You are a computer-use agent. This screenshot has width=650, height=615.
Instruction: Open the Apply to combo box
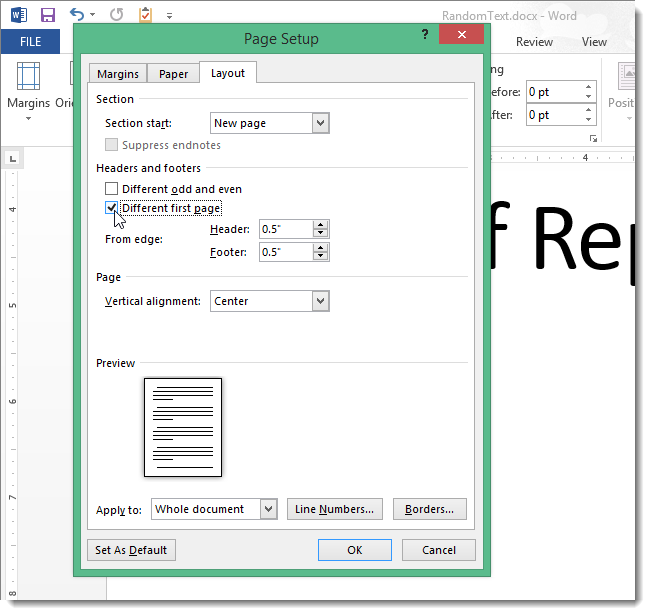[214, 509]
